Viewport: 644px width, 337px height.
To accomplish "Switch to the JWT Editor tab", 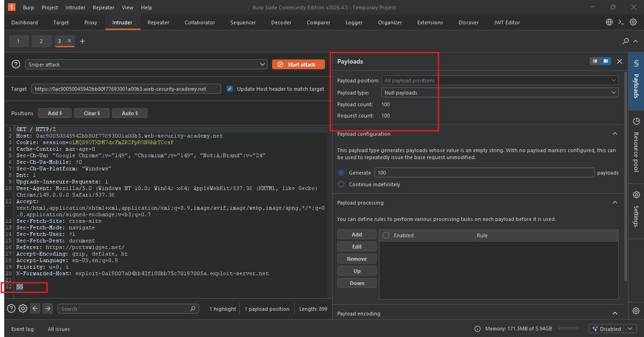I will [507, 22].
